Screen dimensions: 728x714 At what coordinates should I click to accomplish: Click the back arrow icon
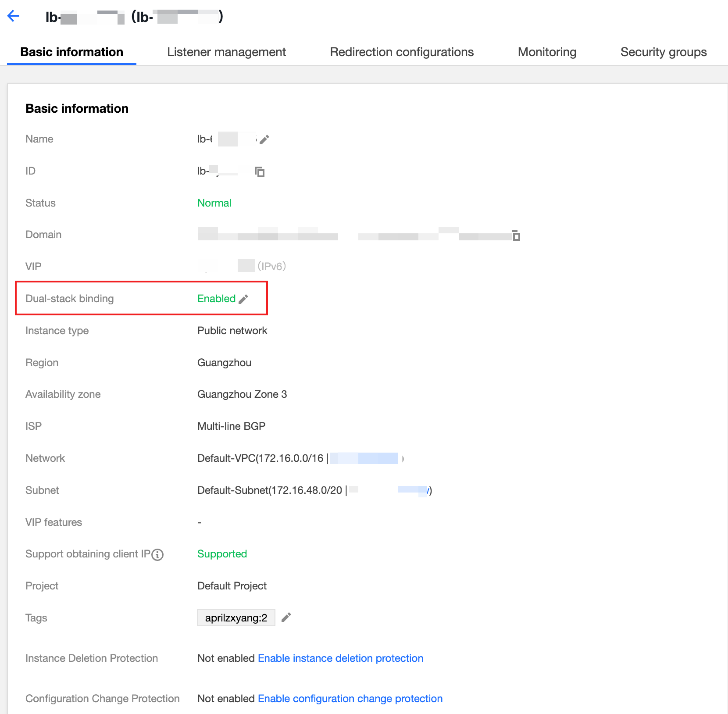(14, 16)
